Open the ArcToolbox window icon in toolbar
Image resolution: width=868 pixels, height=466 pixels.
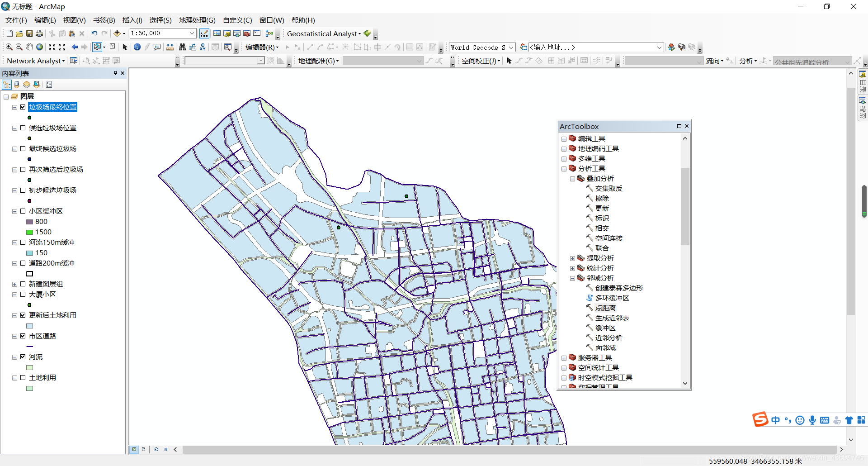tap(247, 33)
